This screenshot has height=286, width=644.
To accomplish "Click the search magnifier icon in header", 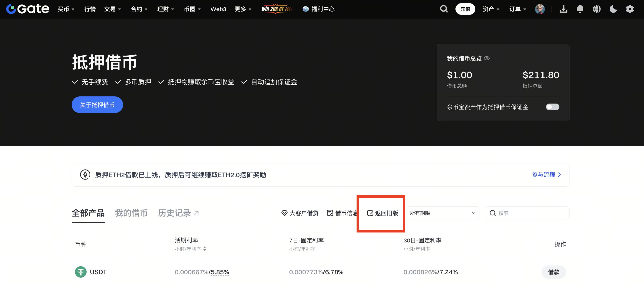I will pos(444,9).
